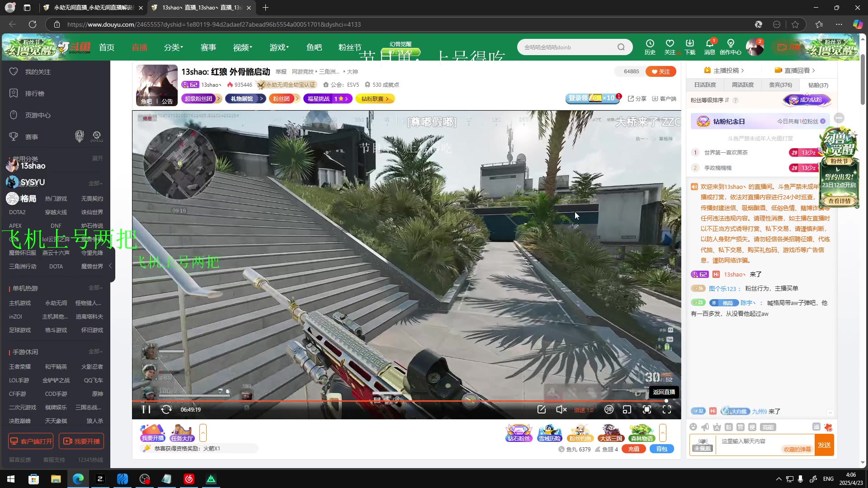Image resolution: width=868 pixels, height=488 pixels.
Task: Open 背包 backpack button
Action: 662,449
